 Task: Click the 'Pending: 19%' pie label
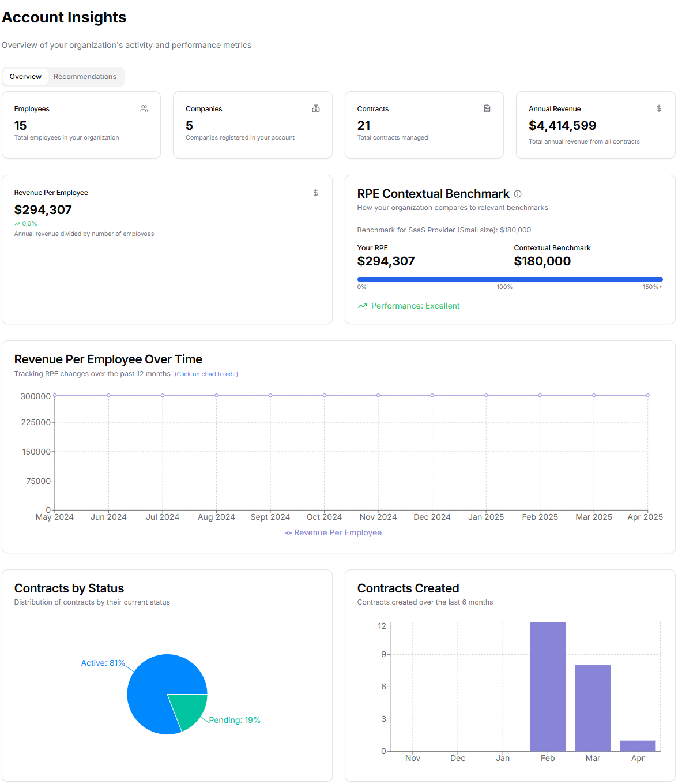(x=235, y=721)
